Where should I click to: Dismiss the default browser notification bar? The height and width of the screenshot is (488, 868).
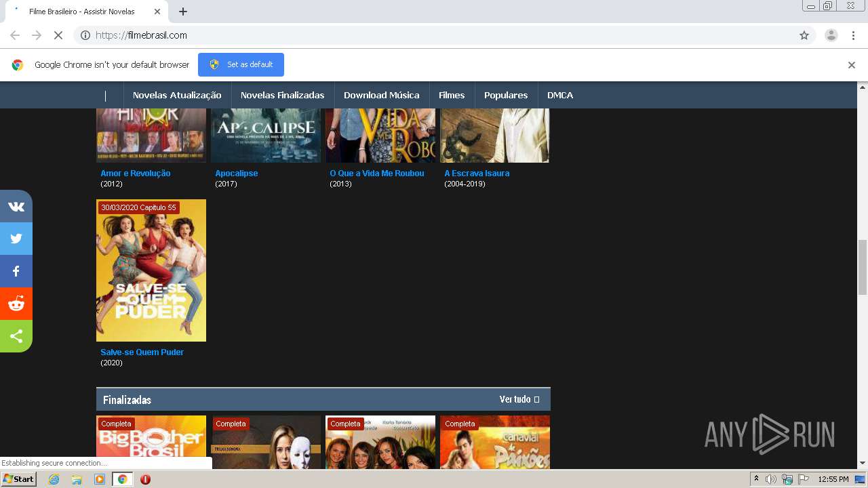[x=852, y=65]
